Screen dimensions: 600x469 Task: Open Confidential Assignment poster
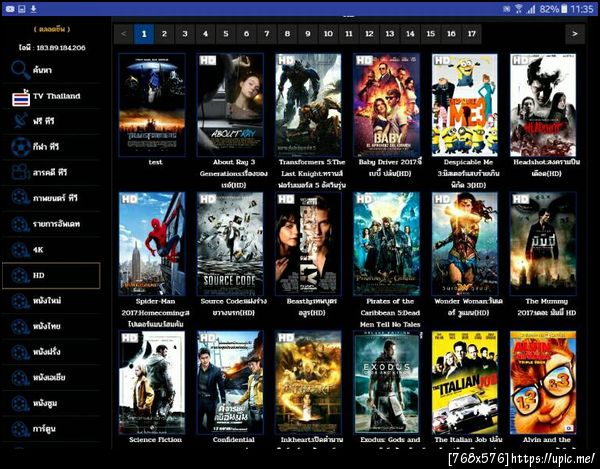coord(230,383)
